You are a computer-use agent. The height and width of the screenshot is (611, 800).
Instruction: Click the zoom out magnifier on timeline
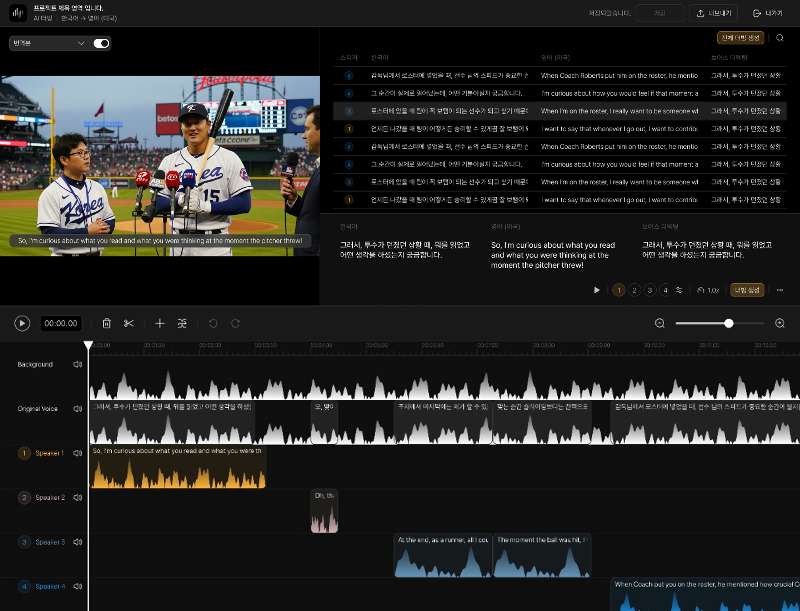pos(660,323)
